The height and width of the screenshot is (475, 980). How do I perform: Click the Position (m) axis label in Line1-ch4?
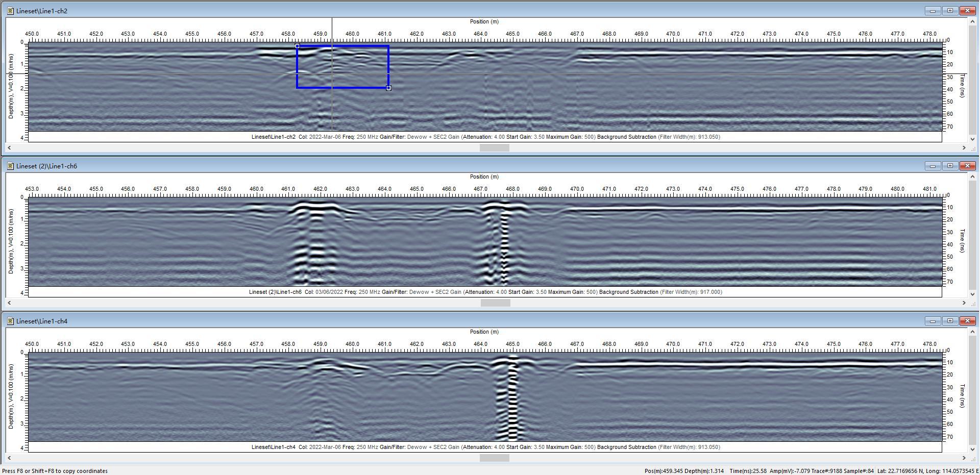click(x=484, y=332)
